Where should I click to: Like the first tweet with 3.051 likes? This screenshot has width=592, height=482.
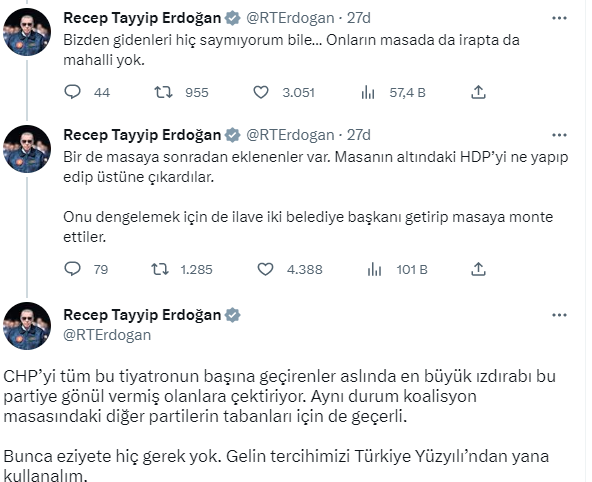(x=261, y=92)
